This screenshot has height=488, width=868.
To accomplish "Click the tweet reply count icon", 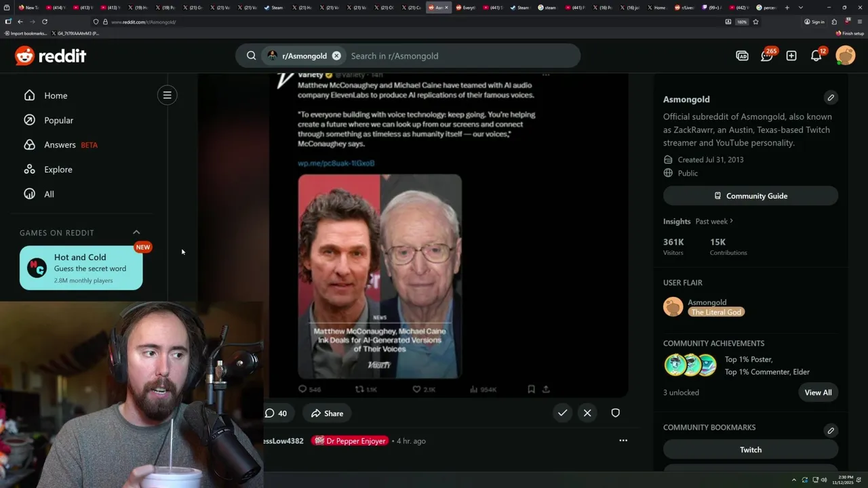I will tap(302, 389).
